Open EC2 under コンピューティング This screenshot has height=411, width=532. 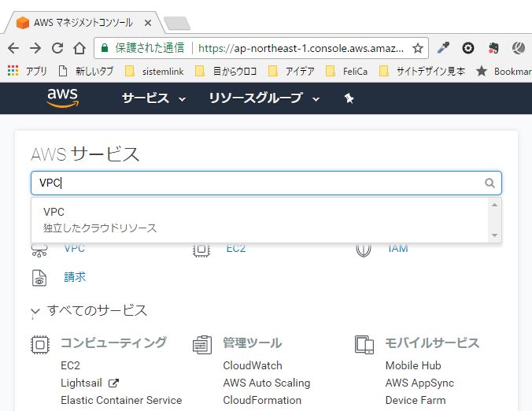point(70,365)
